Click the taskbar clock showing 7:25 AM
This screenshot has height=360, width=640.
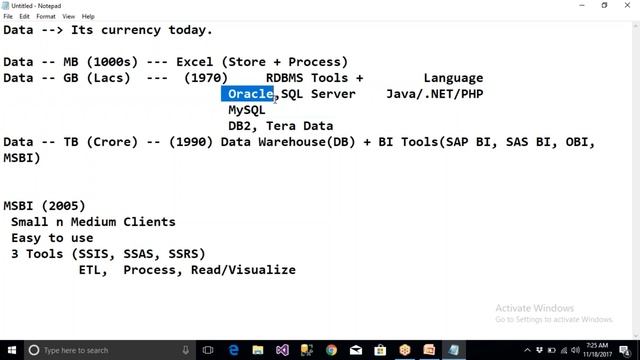[598, 350]
